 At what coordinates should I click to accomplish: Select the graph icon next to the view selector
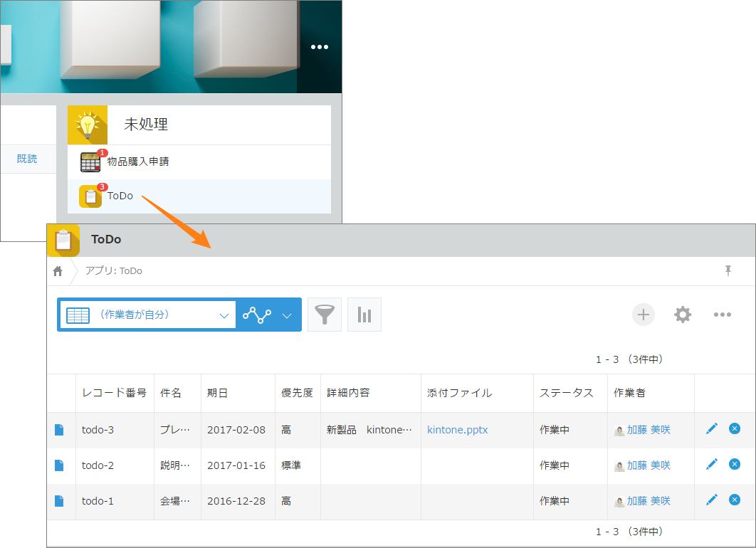click(256, 314)
